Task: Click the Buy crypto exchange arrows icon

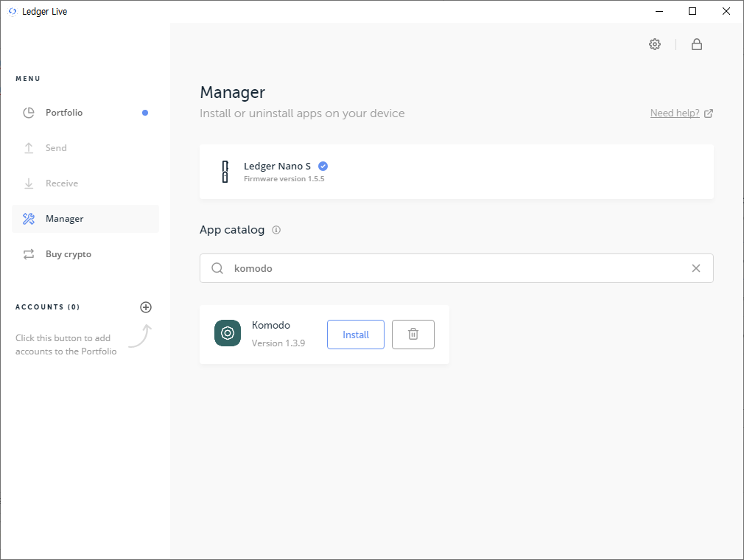Action: (29, 254)
